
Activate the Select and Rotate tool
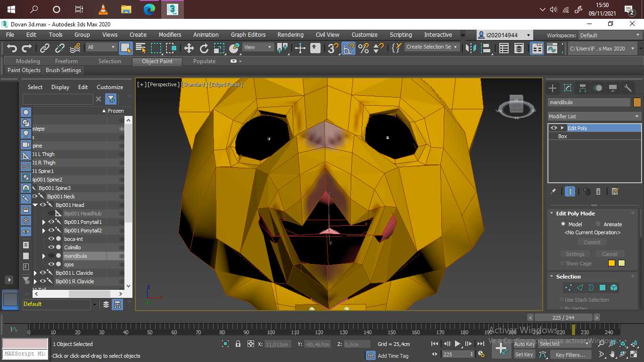(x=204, y=48)
